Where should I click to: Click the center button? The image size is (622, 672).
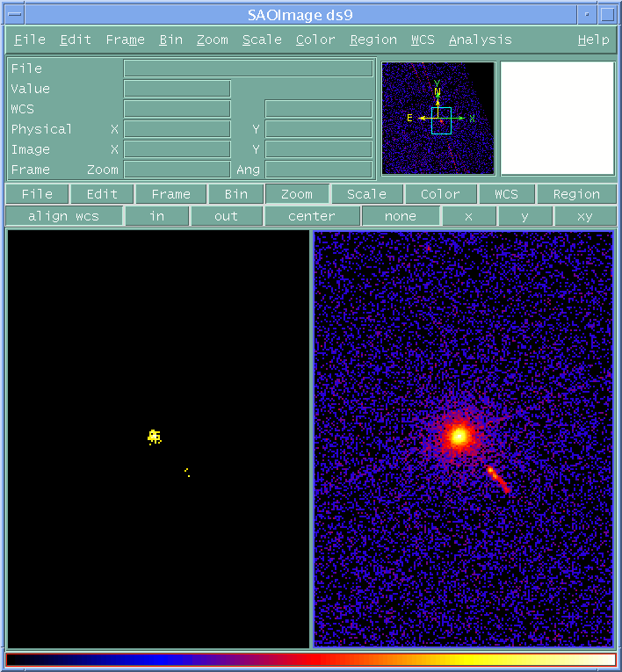[312, 216]
